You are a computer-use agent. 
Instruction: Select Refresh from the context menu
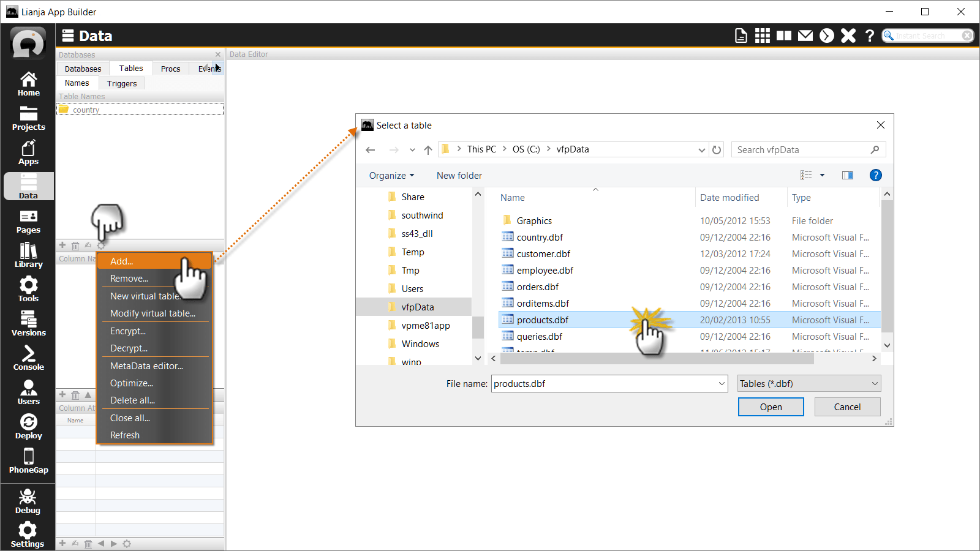125,435
